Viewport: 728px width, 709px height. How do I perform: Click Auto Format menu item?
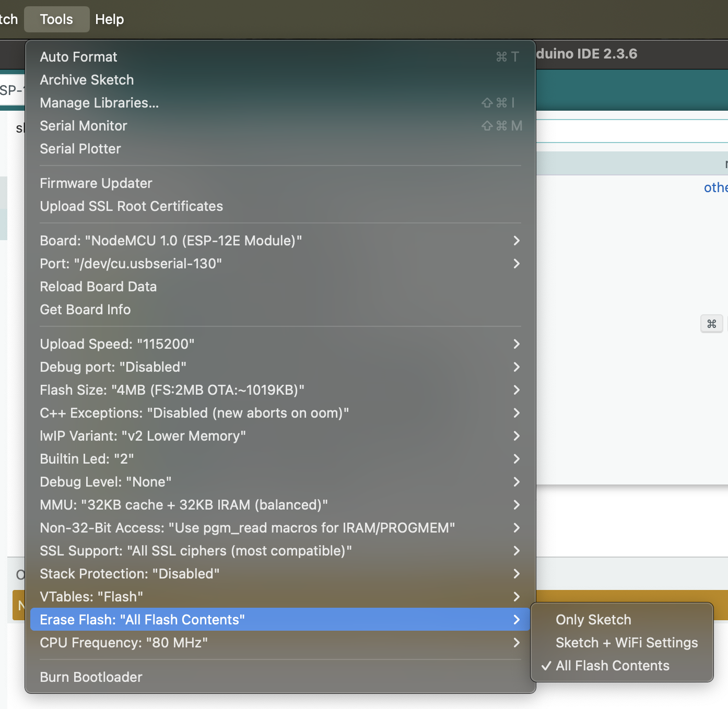tap(79, 57)
